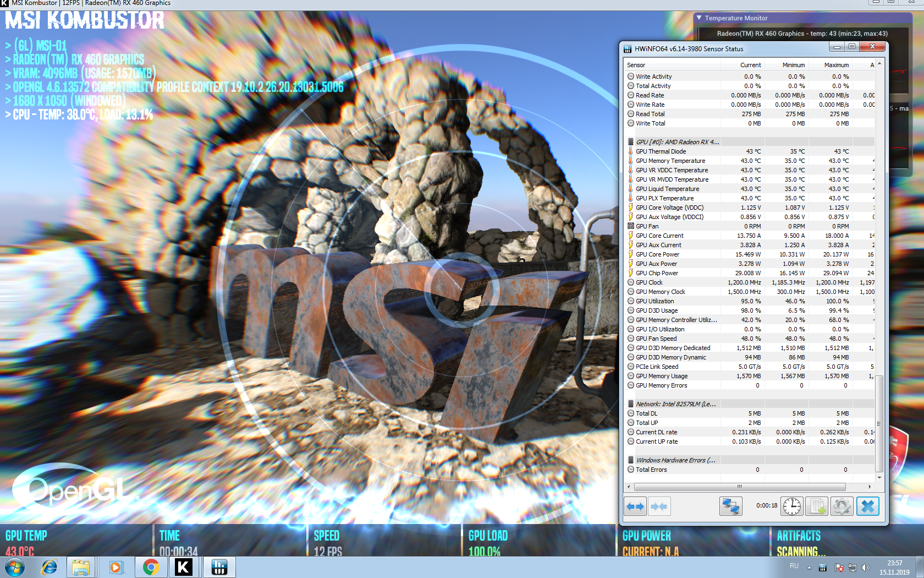Viewport: 924px width, 578px height.
Task: Select the GPU Core Current row
Action: coord(750,236)
